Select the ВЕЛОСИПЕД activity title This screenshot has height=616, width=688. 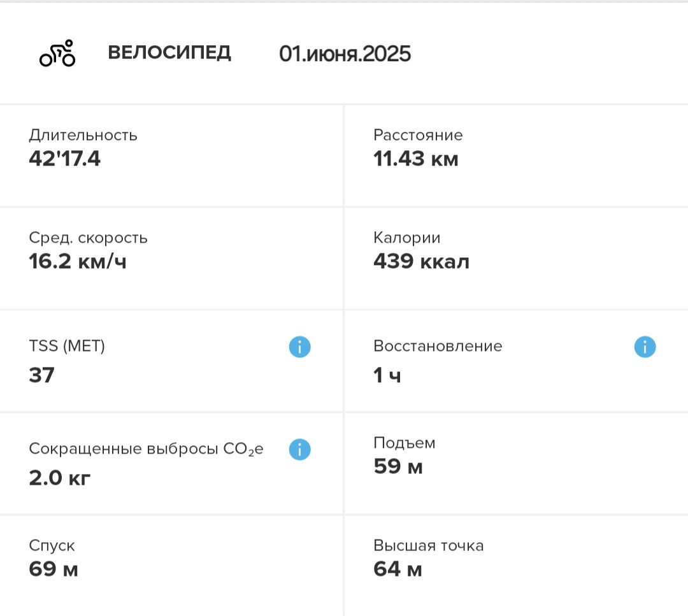tap(169, 53)
